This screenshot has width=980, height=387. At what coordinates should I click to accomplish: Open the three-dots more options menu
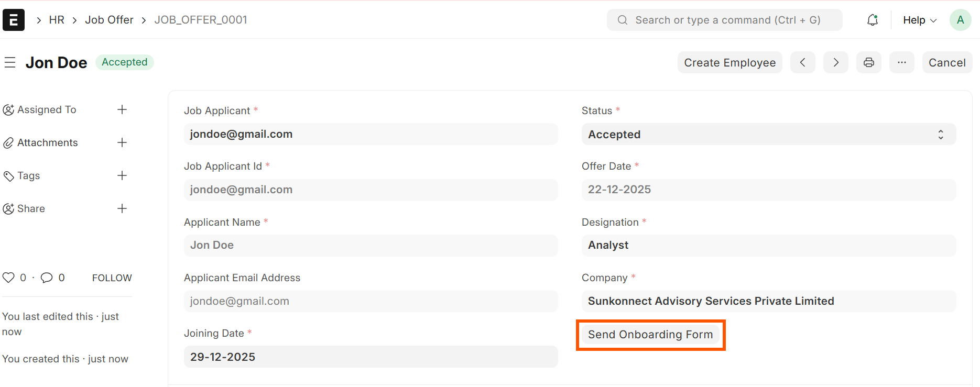click(x=902, y=63)
